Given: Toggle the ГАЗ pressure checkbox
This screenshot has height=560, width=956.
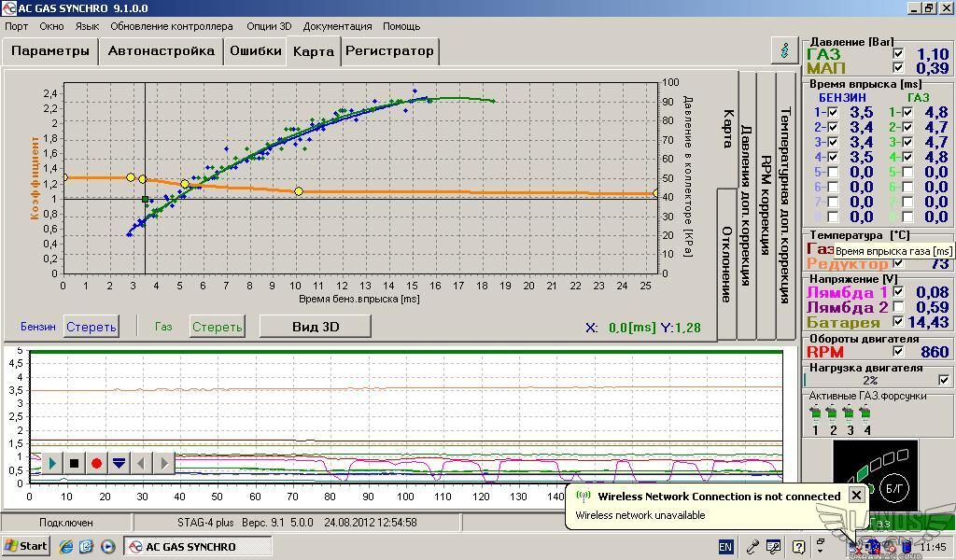Looking at the screenshot, I should point(898,54).
